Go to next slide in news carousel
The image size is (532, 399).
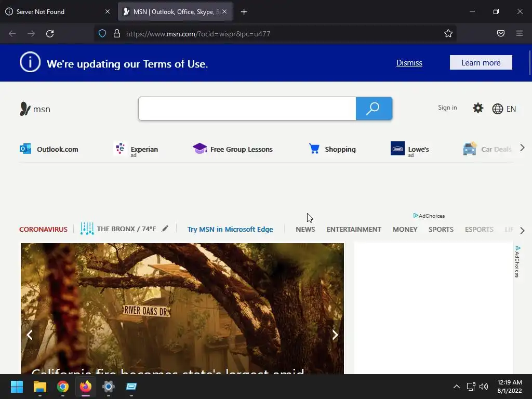tap(335, 335)
